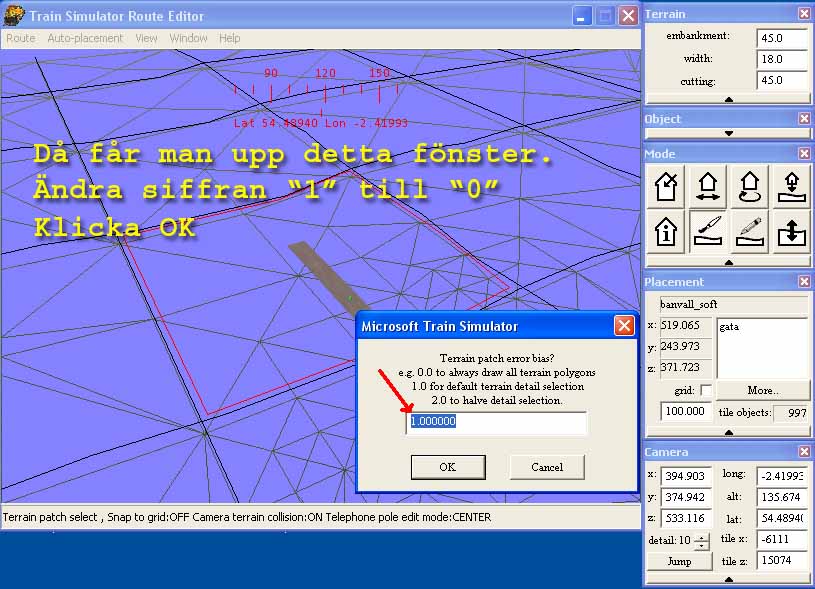Close the Camera panel
Viewport: 815px width, 589px height.
click(x=804, y=451)
